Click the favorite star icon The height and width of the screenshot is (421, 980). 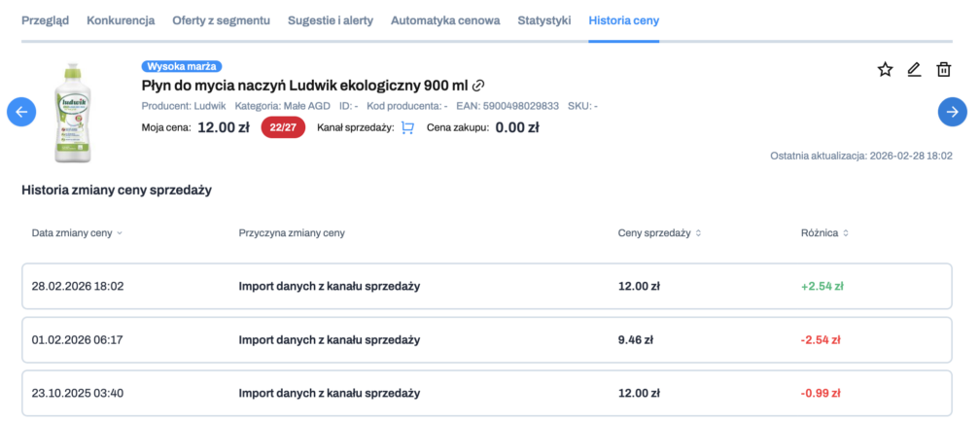point(885,69)
